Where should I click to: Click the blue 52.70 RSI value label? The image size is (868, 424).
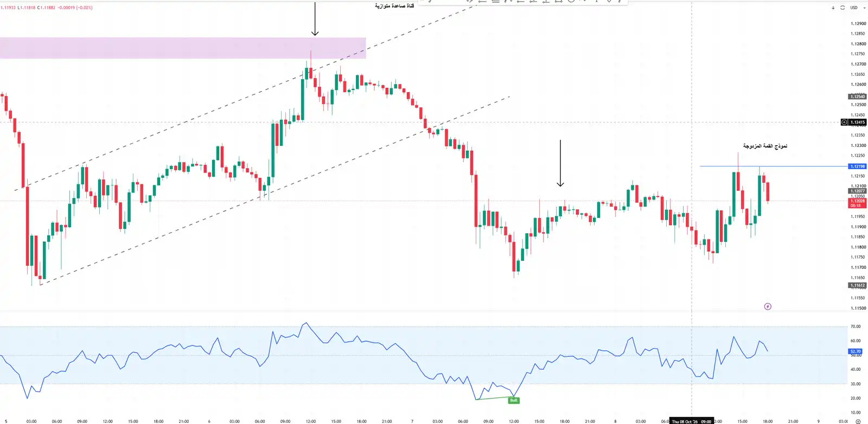(856, 351)
